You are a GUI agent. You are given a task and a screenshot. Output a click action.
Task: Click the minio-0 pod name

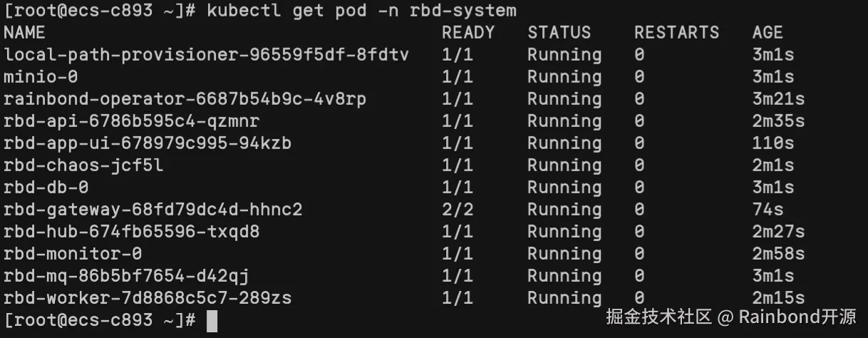[40, 77]
